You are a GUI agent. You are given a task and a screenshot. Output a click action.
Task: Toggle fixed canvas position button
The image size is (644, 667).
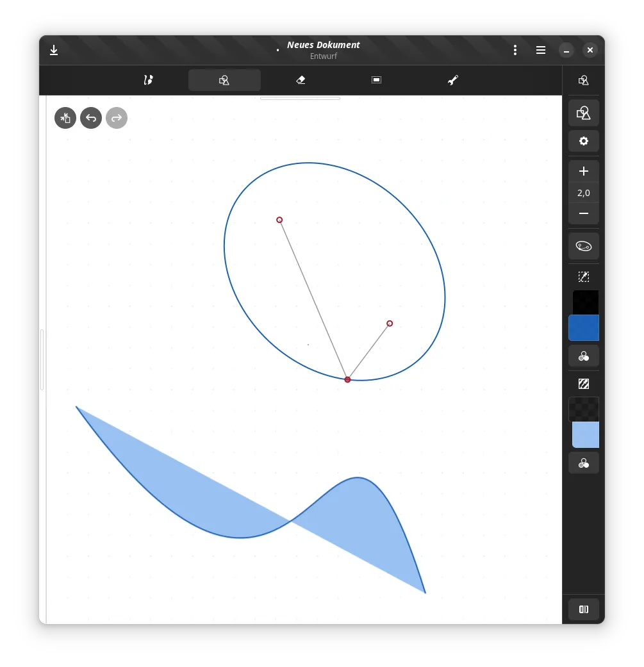(x=65, y=118)
